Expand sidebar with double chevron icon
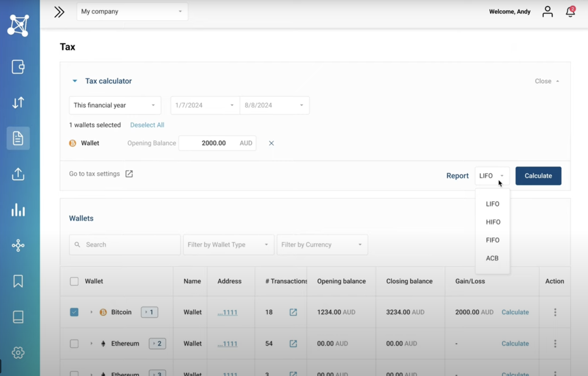Image resolution: width=588 pixels, height=376 pixels. [59, 12]
